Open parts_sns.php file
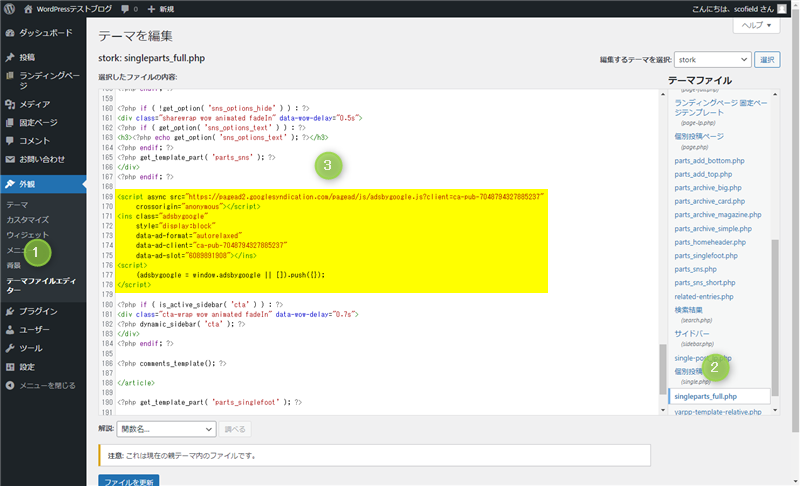 pyautogui.click(x=695, y=269)
